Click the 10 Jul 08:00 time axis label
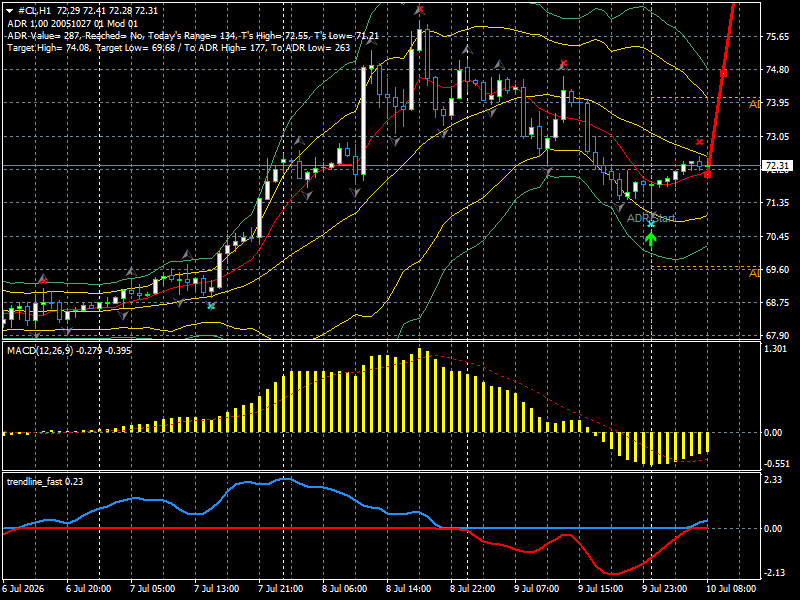 click(x=731, y=589)
